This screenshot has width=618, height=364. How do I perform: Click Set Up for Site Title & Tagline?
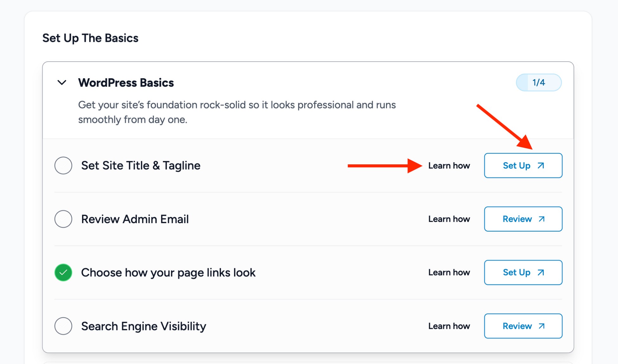coord(523,166)
